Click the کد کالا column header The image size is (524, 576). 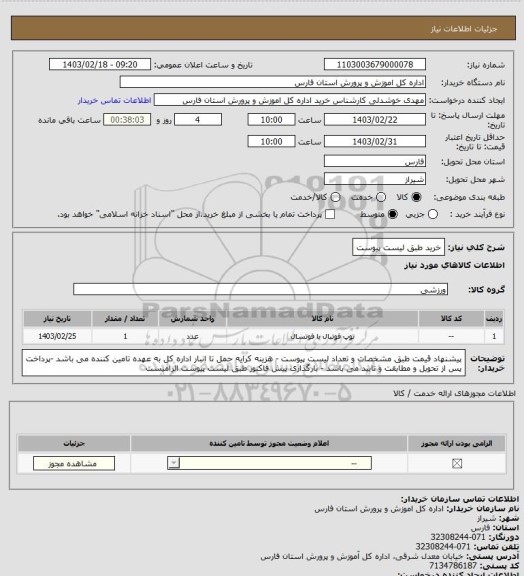coord(451,318)
